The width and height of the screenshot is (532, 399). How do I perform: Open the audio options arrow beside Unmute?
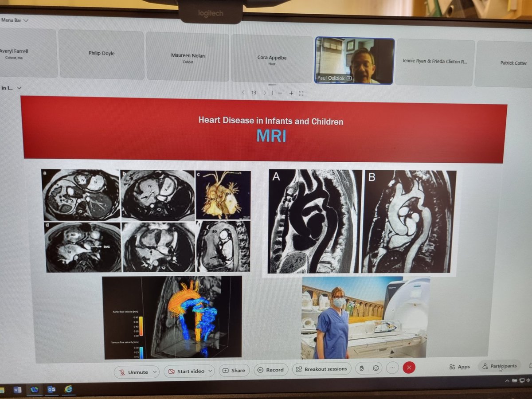click(155, 372)
